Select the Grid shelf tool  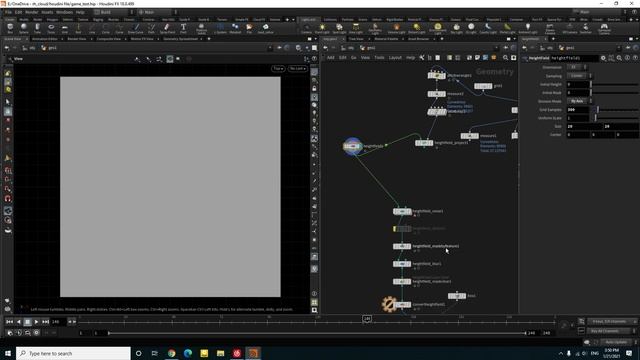click(x=64, y=28)
